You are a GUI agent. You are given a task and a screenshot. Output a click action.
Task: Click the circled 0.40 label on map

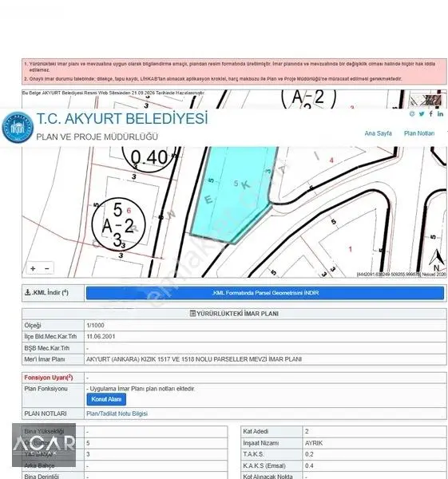pyautogui.click(x=149, y=158)
